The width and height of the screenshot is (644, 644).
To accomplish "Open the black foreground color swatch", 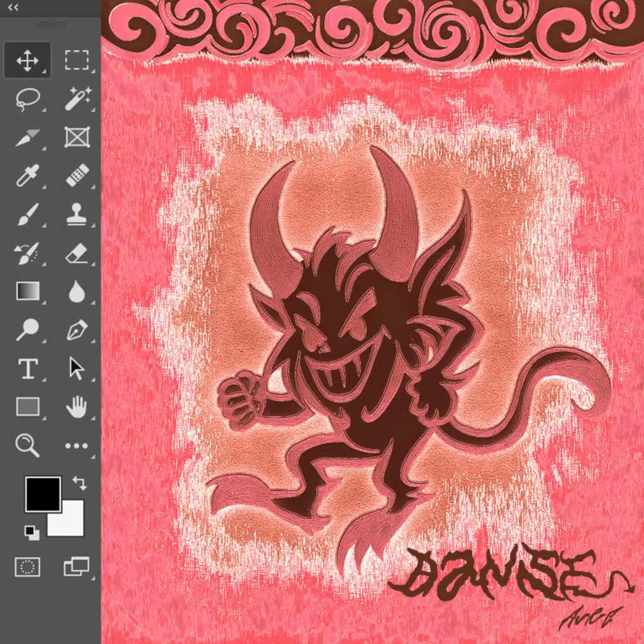I will pyautogui.click(x=42, y=492).
